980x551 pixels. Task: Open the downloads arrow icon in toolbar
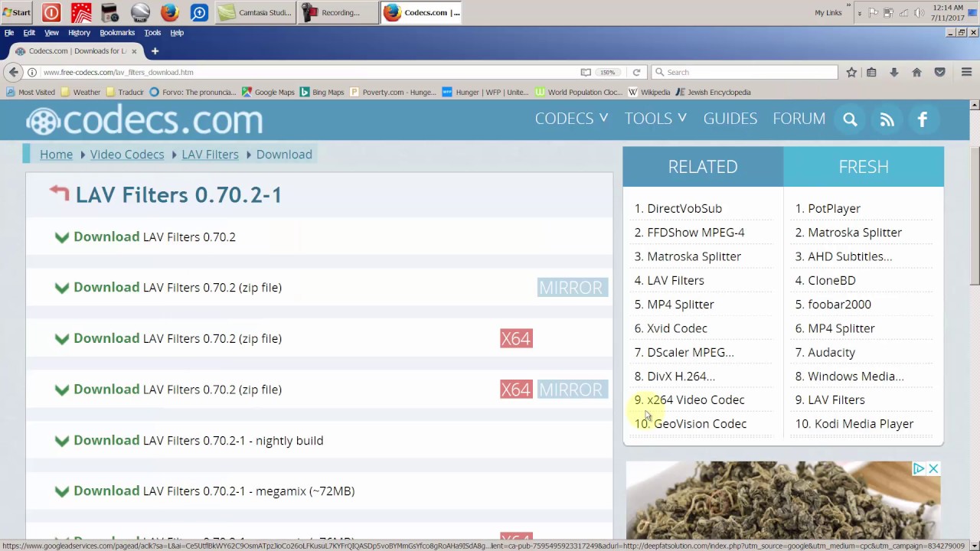click(x=893, y=72)
